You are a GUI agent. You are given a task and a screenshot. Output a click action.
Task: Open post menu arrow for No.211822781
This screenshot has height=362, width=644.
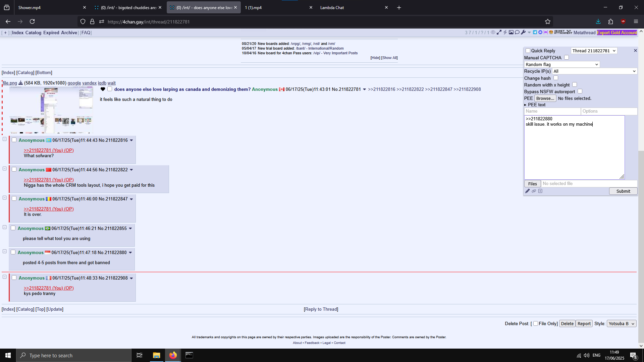[364, 89]
